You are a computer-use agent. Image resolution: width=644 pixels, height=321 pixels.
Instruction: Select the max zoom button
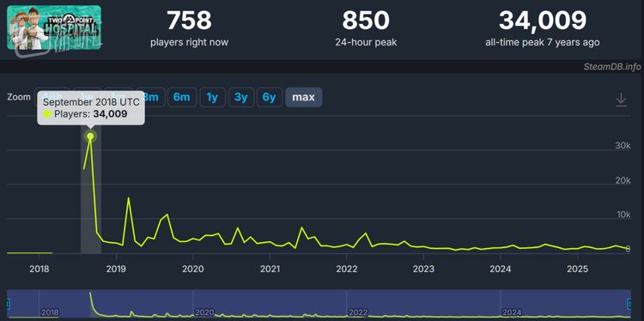pos(303,97)
